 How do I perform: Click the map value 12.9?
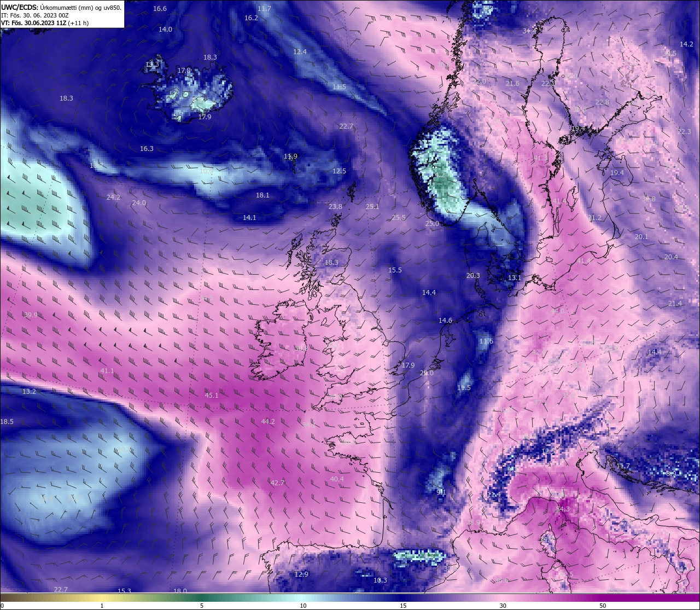pyautogui.click(x=301, y=574)
